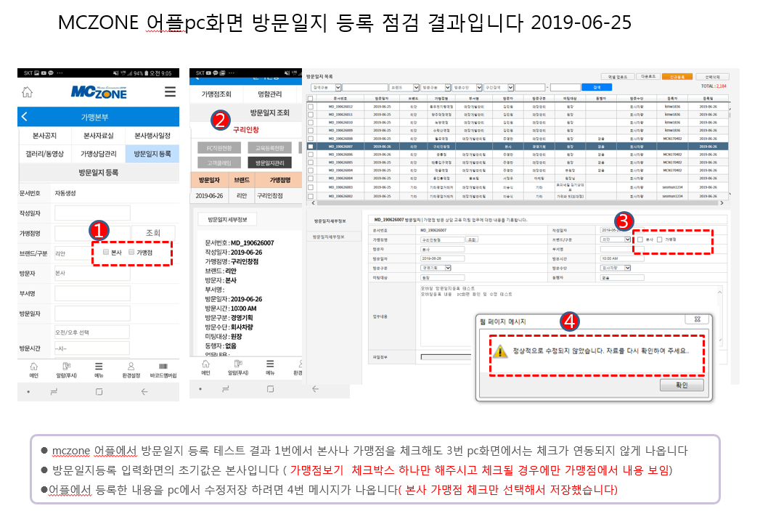Click the 방문일자 field showing 2019-06-26 on PC form
This screenshot has height=532, width=768.
442,258
